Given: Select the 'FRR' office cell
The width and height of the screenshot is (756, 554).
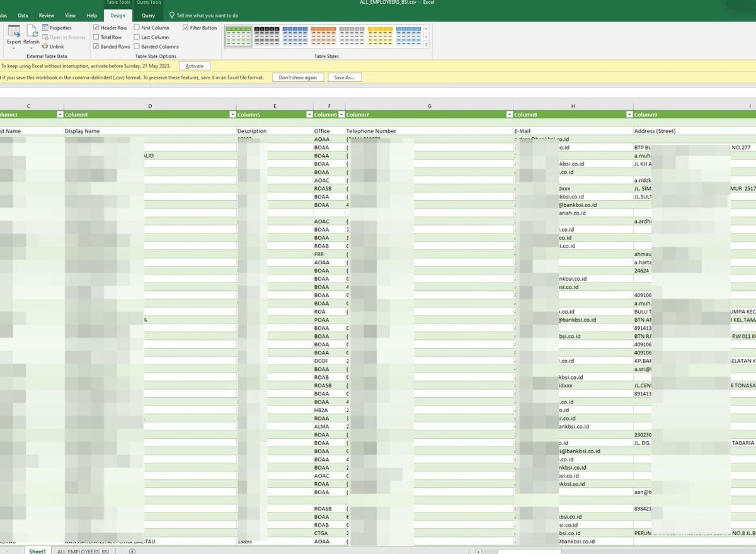Looking at the screenshot, I should coord(329,254).
